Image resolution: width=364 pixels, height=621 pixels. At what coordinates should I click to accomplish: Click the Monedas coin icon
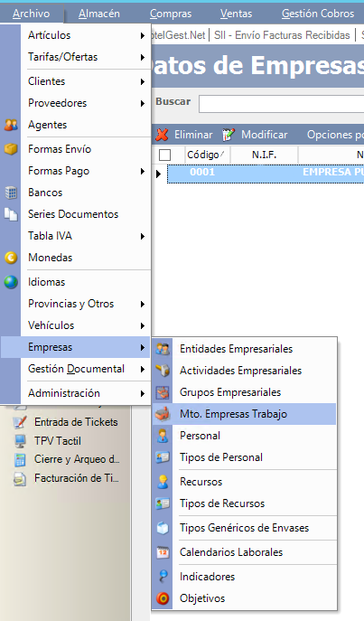coord(11,258)
